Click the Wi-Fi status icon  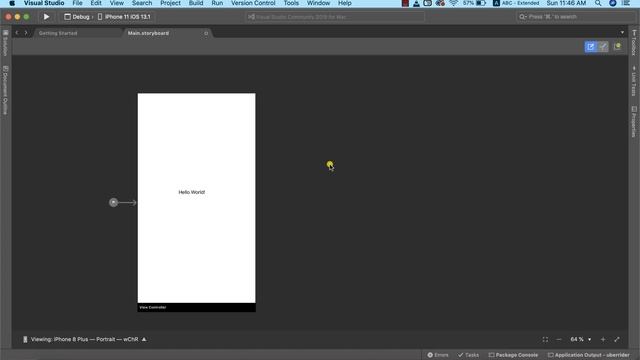point(453,3)
